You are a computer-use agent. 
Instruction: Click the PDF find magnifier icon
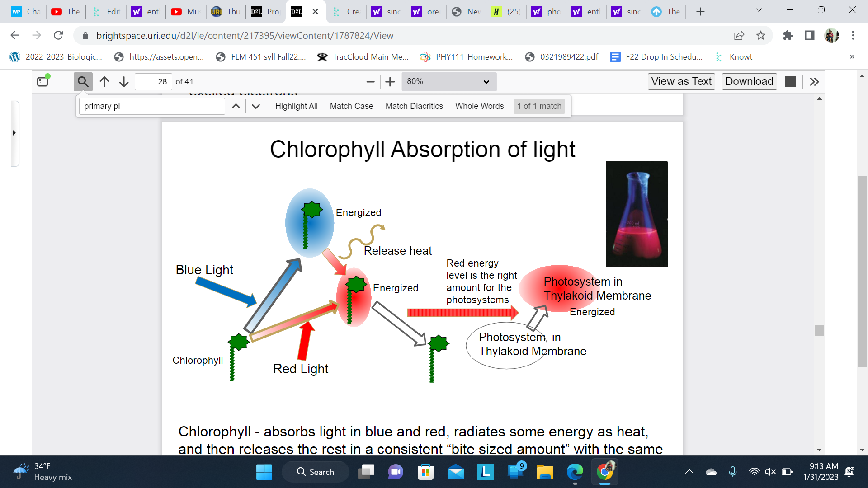(x=83, y=82)
